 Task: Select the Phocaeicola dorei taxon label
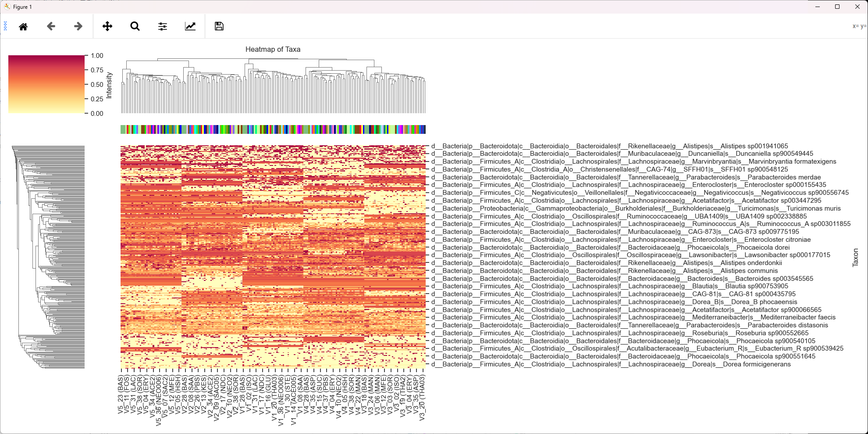[611, 247]
